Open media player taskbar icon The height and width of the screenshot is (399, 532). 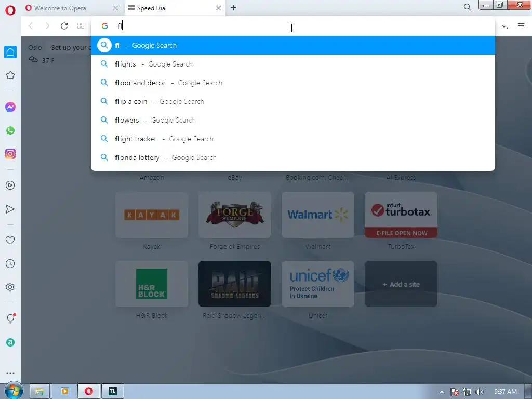pos(64,391)
